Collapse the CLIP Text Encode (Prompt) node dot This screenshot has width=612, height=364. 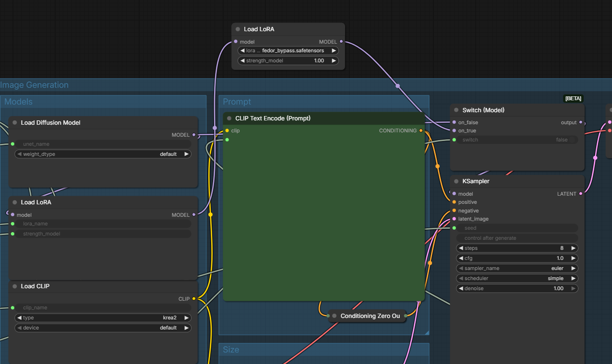229,118
